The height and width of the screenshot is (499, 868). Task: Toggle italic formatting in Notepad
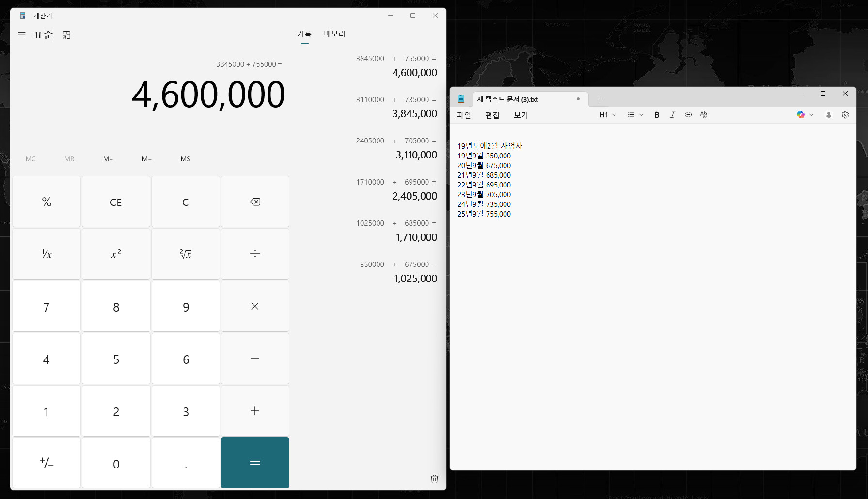(672, 115)
